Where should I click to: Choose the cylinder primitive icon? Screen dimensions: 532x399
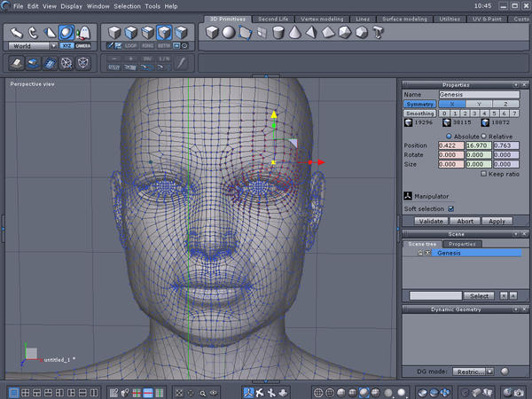tap(279, 33)
